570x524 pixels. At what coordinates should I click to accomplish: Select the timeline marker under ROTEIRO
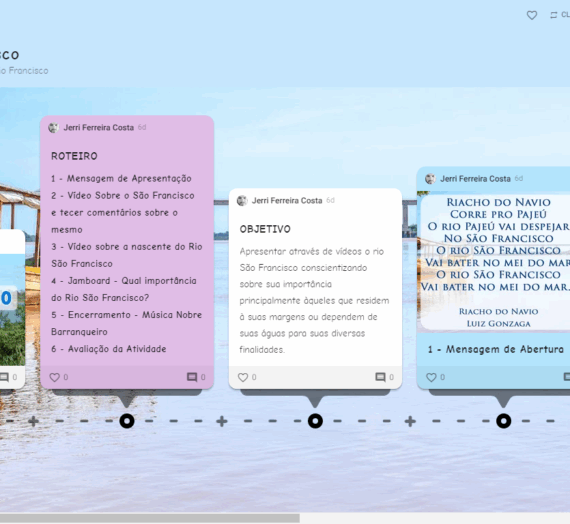[127, 421]
